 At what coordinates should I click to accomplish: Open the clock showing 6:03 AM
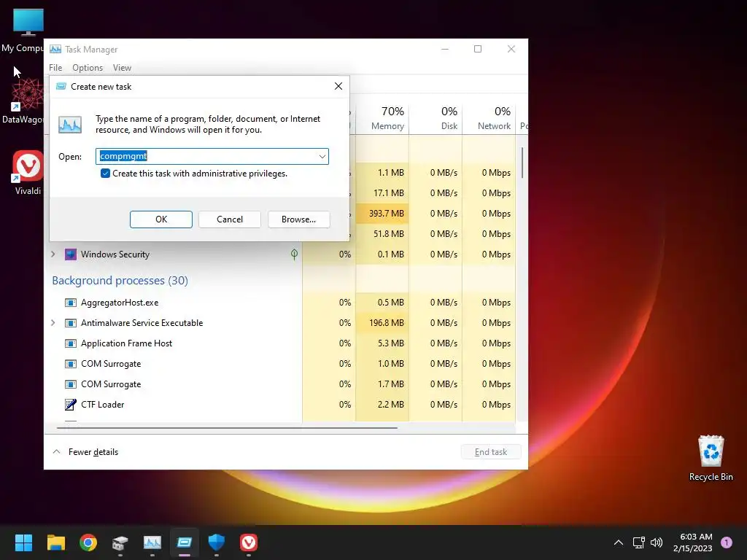(693, 542)
